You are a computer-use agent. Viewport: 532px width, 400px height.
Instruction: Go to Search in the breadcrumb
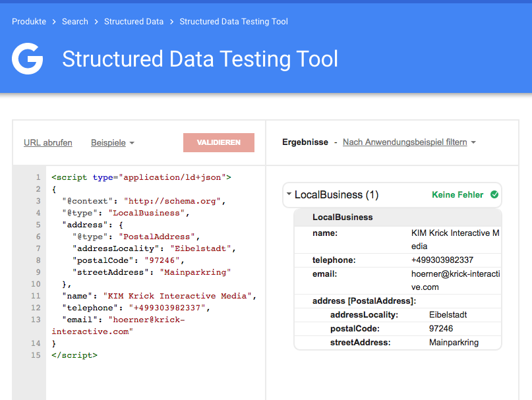(x=75, y=21)
